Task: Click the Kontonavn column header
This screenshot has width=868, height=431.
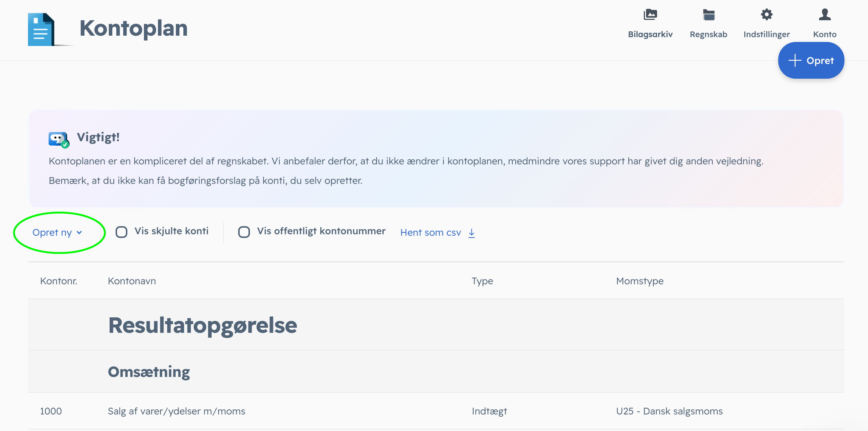Action: click(x=132, y=281)
